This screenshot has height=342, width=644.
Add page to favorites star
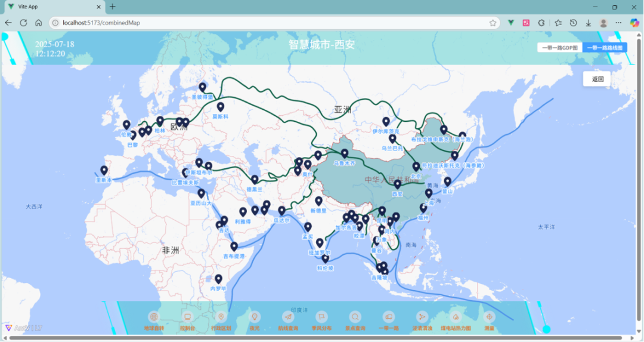coord(493,23)
